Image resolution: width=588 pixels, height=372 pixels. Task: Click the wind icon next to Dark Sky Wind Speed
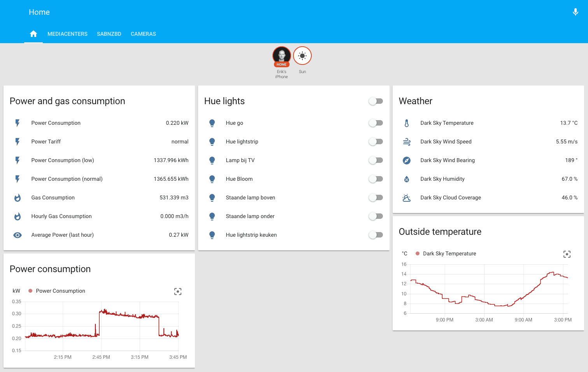pos(406,141)
